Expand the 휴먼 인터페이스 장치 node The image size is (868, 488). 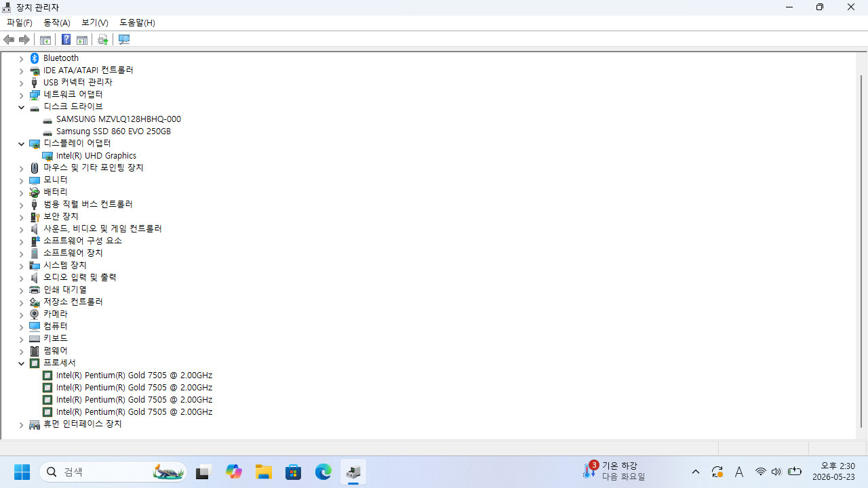pos(21,425)
